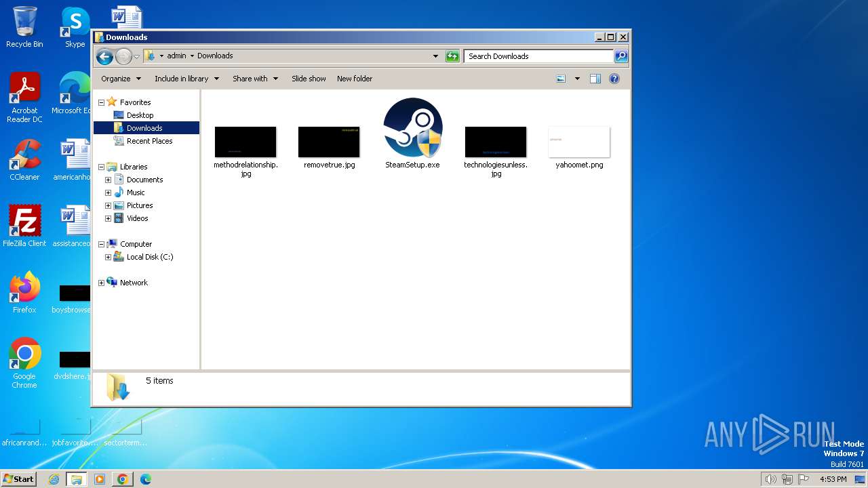This screenshot has width=868, height=488.
Task: Open the More view options dropdown arrow
Action: coord(577,79)
